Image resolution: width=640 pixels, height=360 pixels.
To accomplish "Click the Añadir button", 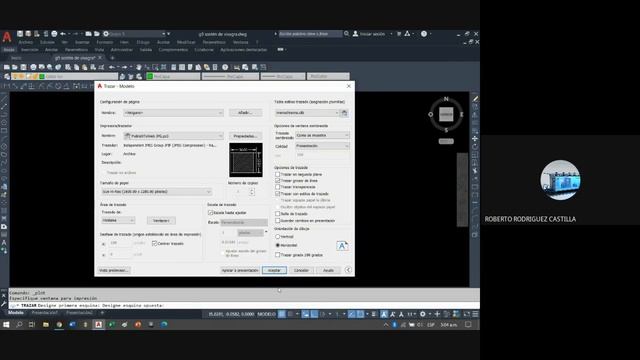I will [245, 113].
